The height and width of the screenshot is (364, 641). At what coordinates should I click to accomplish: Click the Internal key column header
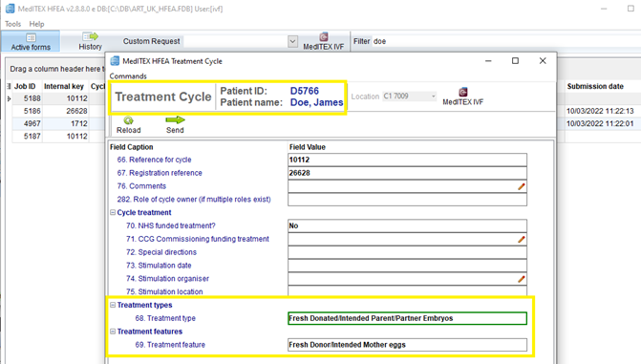64,86
